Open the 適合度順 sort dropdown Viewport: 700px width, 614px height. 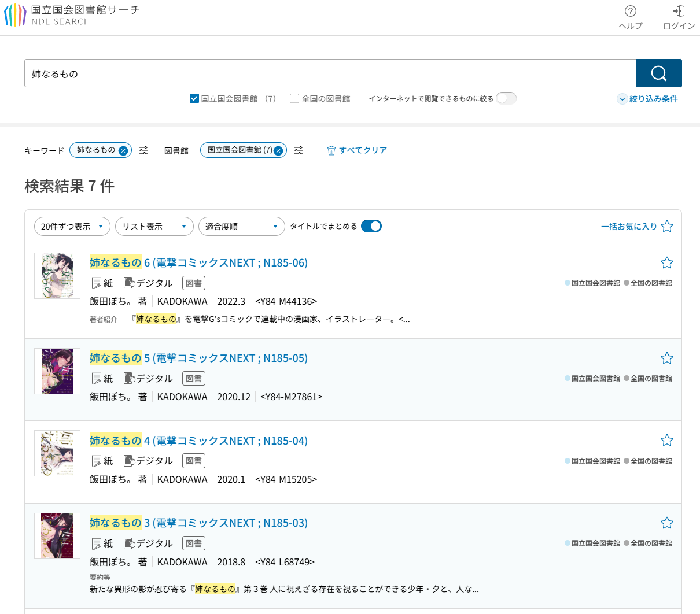pyautogui.click(x=242, y=226)
